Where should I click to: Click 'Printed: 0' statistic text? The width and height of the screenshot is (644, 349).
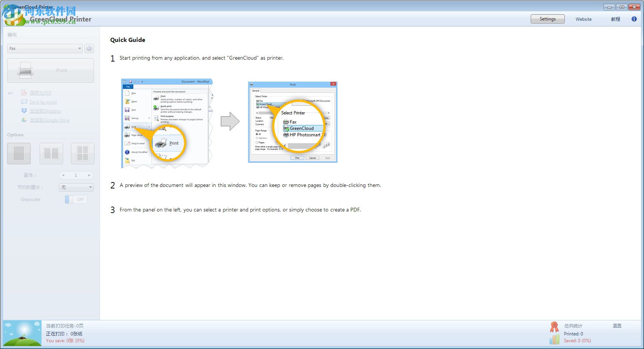point(573,334)
